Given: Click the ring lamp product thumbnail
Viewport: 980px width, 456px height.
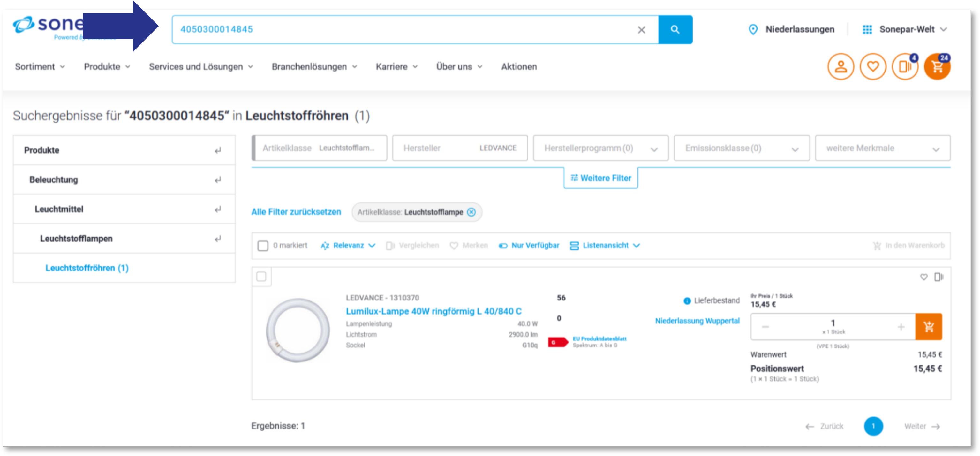Looking at the screenshot, I should pyautogui.click(x=298, y=330).
